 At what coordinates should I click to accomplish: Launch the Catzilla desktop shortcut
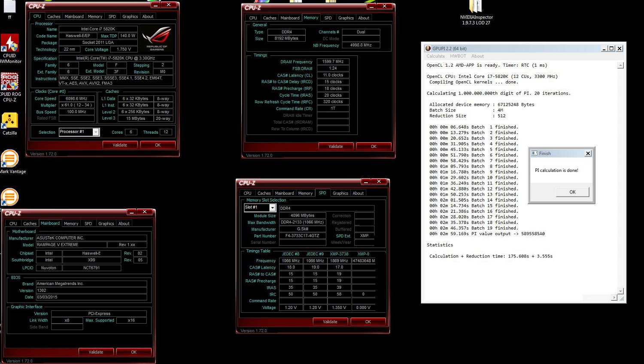pos(9,120)
